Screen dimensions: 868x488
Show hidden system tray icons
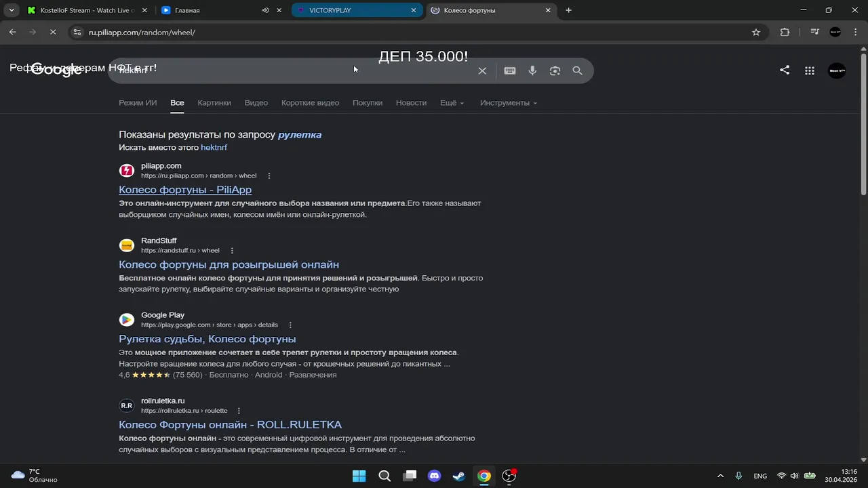(x=720, y=476)
